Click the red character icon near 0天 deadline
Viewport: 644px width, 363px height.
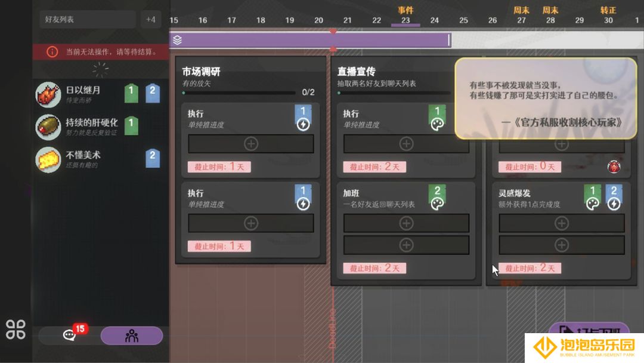[x=614, y=167]
